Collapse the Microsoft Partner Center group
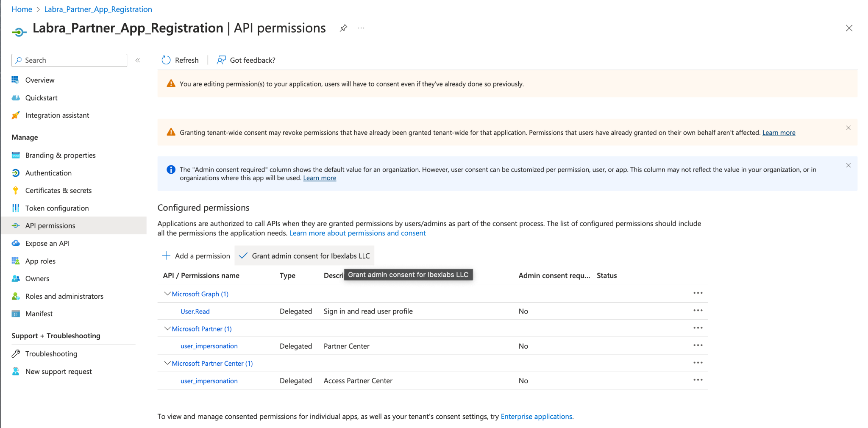 coord(167,363)
